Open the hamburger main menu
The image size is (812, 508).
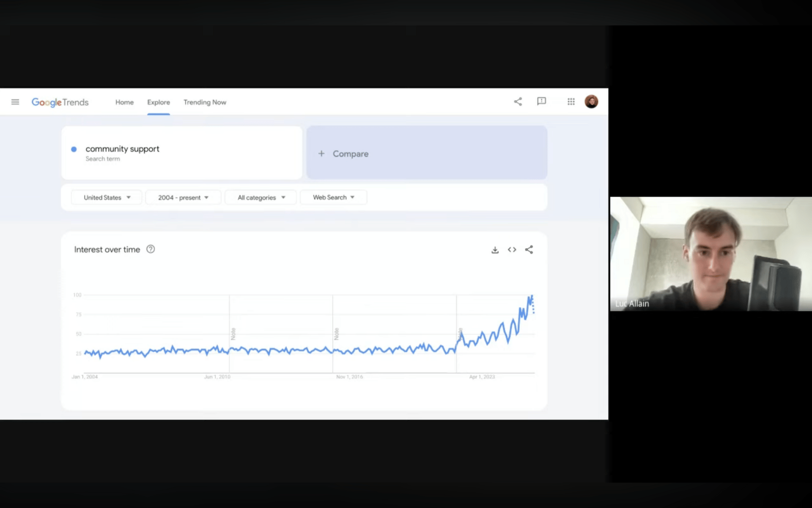point(15,102)
